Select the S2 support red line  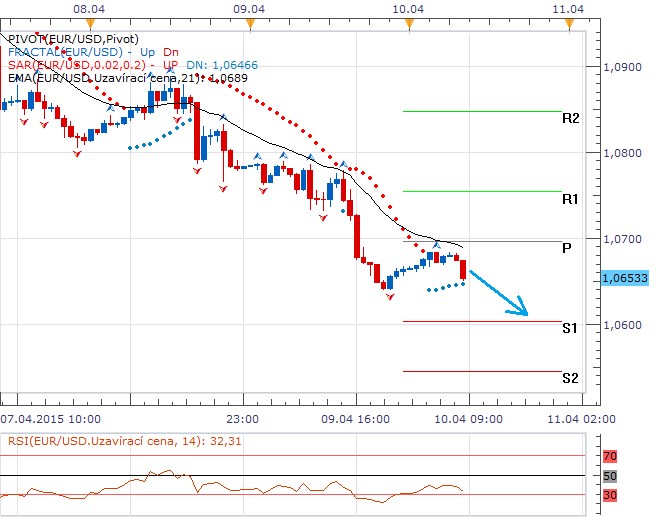coord(481,371)
